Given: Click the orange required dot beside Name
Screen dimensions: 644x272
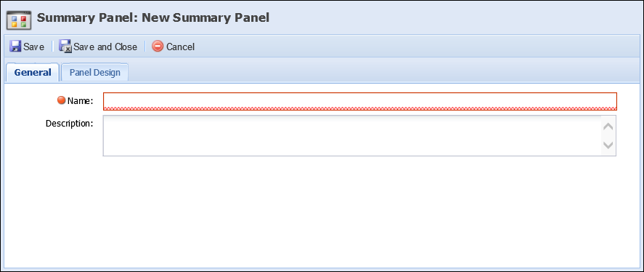Looking at the screenshot, I should pyautogui.click(x=62, y=100).
